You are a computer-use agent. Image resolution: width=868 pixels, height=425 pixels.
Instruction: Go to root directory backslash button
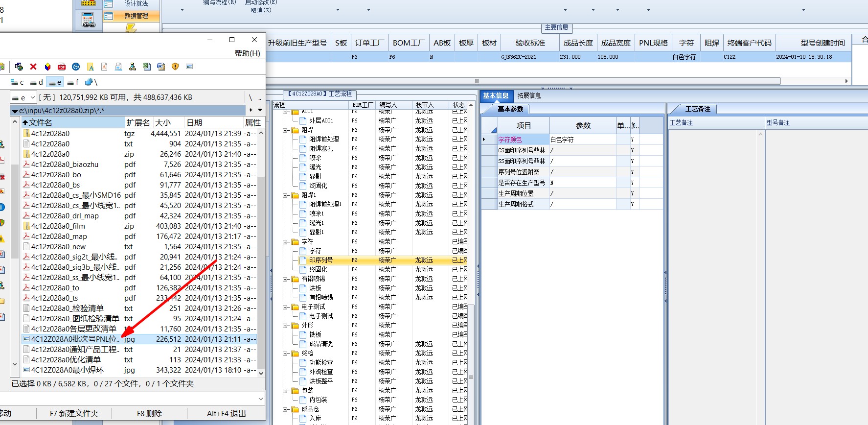click(250, 97)
